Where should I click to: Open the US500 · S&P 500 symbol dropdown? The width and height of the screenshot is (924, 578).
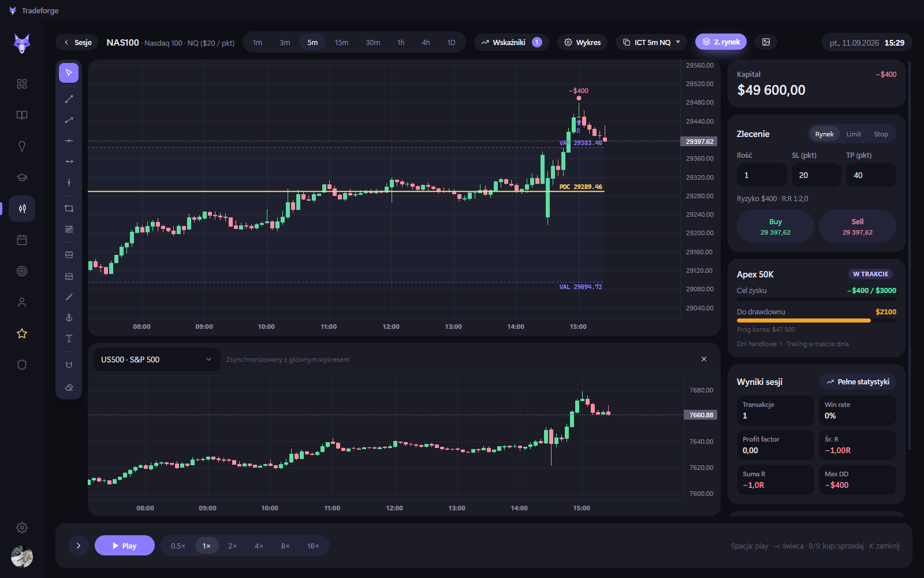[x=157, y=360]
